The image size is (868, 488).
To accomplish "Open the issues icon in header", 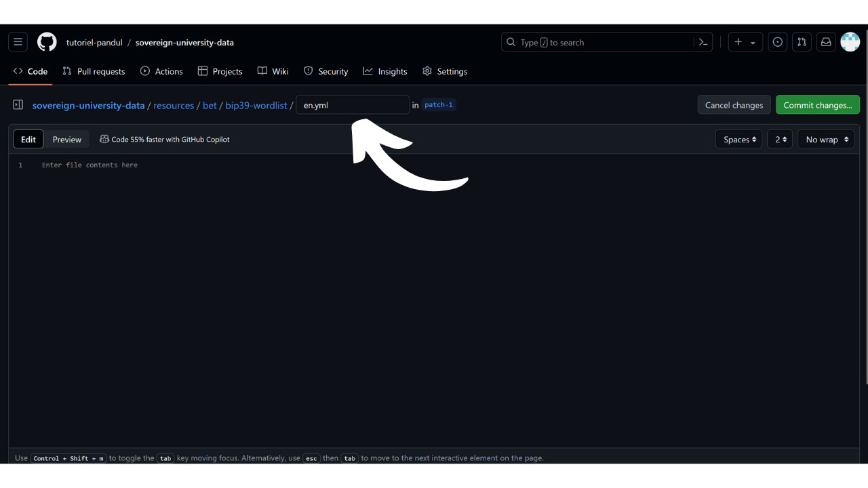I will click(x=778, y=42).
